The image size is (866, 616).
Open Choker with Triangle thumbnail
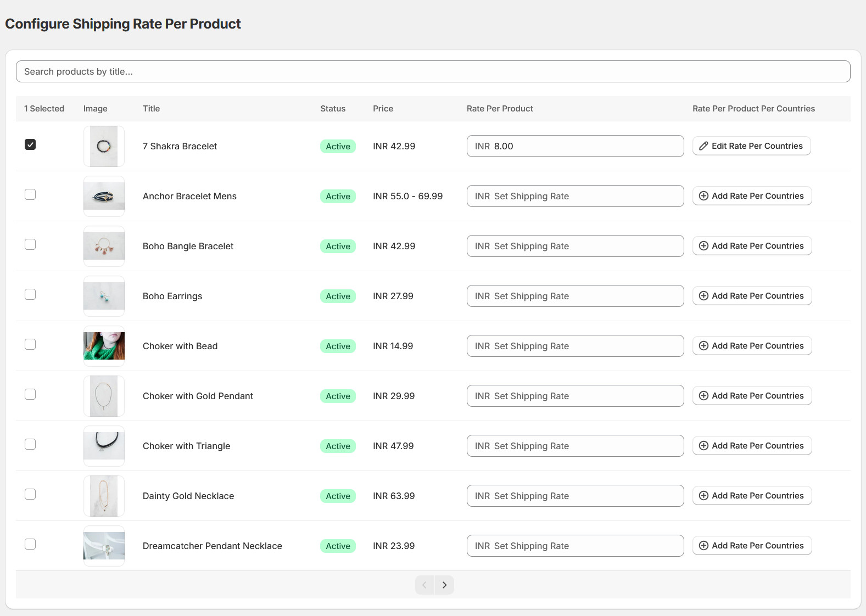[x=104, y=446]
